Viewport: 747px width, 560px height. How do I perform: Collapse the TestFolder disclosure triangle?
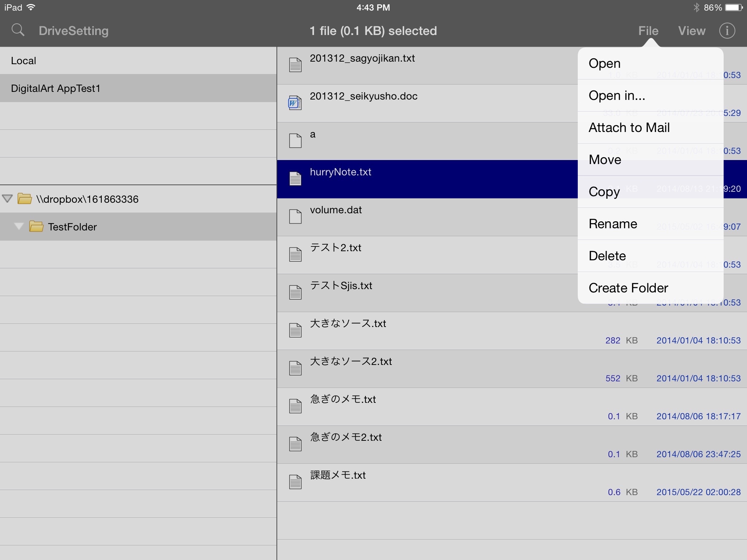coord(19,226)
